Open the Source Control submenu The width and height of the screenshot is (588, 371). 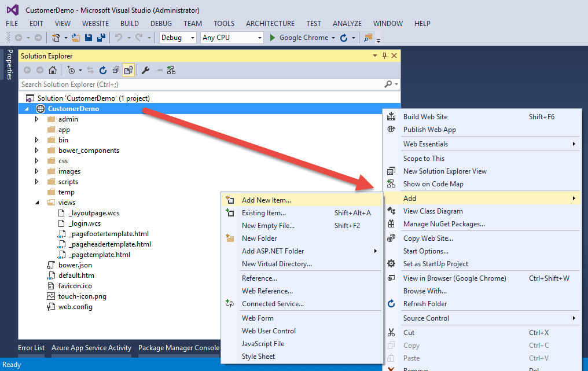tap(483, 318)
